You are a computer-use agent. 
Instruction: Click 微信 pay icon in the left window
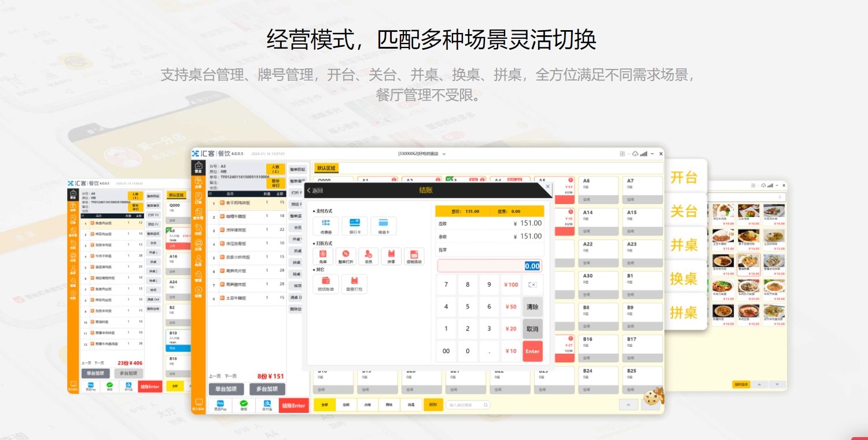click(x=109, y=386)
